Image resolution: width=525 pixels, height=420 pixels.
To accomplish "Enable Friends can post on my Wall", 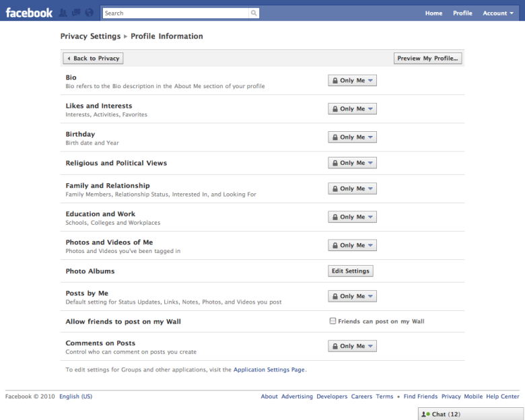I will (332, 321).
